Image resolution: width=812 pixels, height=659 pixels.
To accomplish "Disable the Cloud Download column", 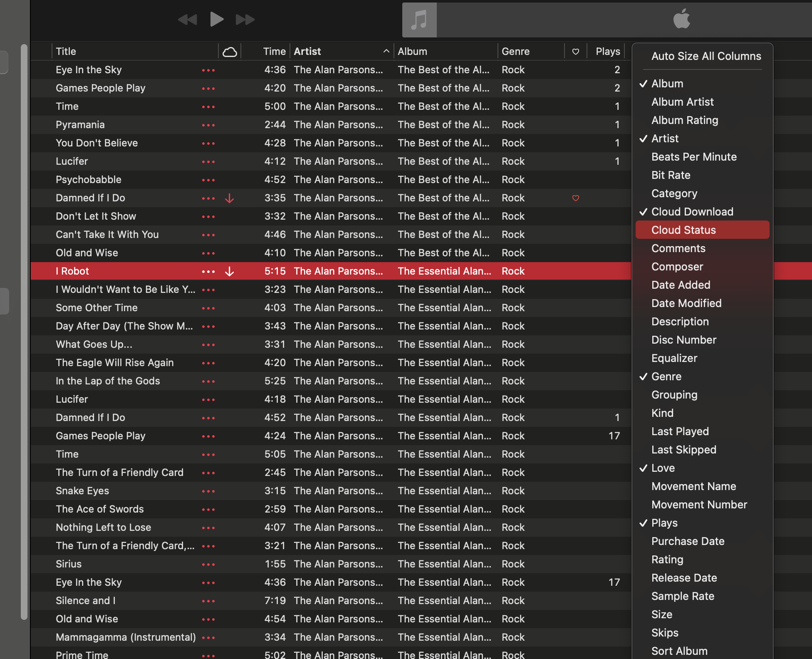I will 692,212.
